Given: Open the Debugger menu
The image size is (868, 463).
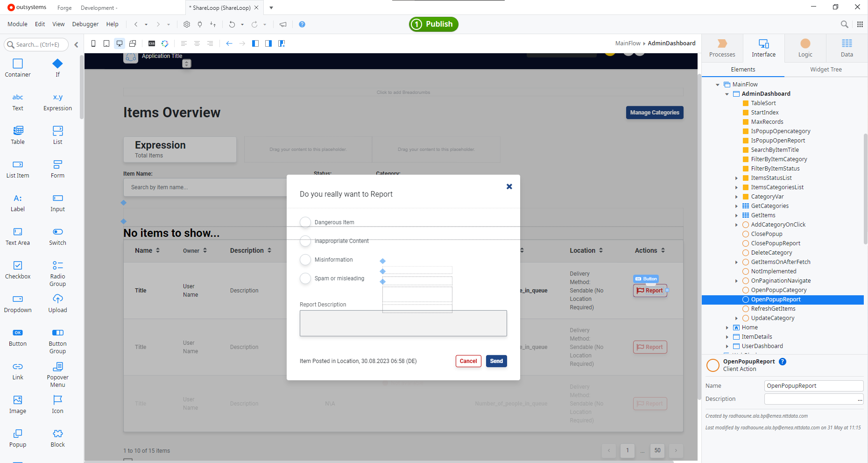Looking at the screenshot, I should [x=85, y=24].
